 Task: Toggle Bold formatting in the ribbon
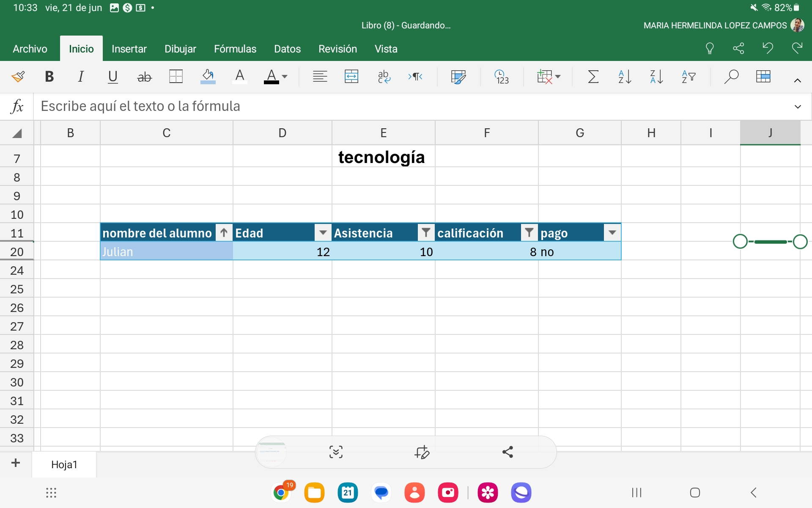point(49,77)
